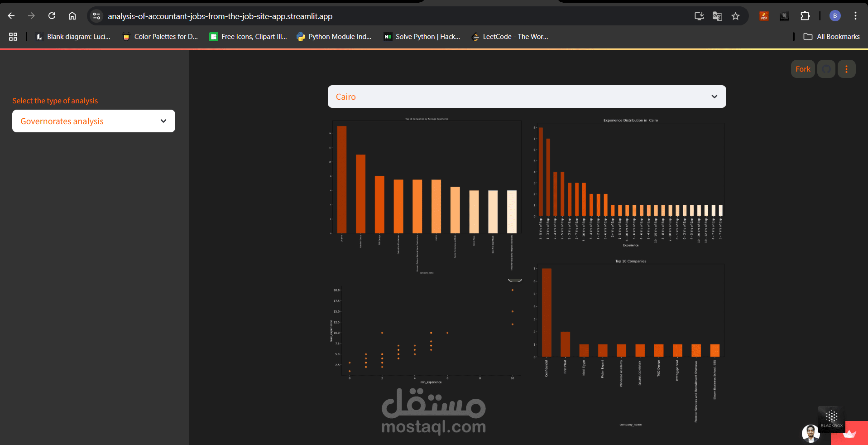Open Python Module Ind... bookmark
868x445 pixels.
(x=334, y=37)
